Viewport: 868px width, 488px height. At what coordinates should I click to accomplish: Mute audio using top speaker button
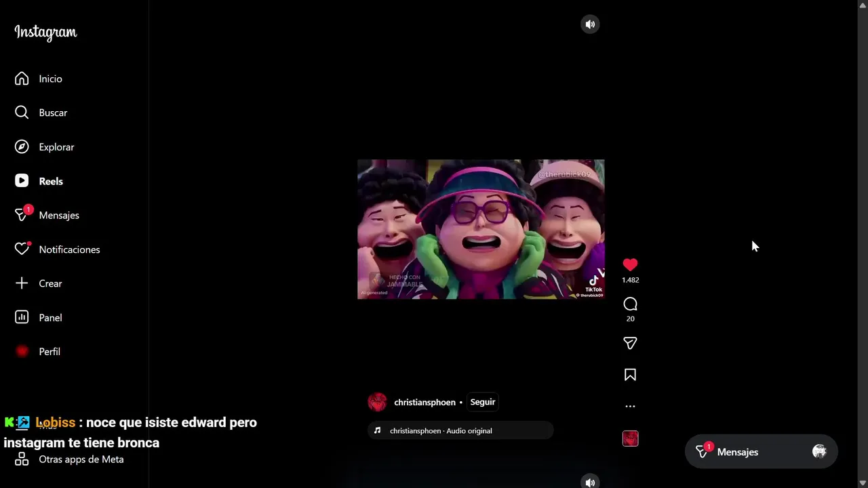coord(590,24)
